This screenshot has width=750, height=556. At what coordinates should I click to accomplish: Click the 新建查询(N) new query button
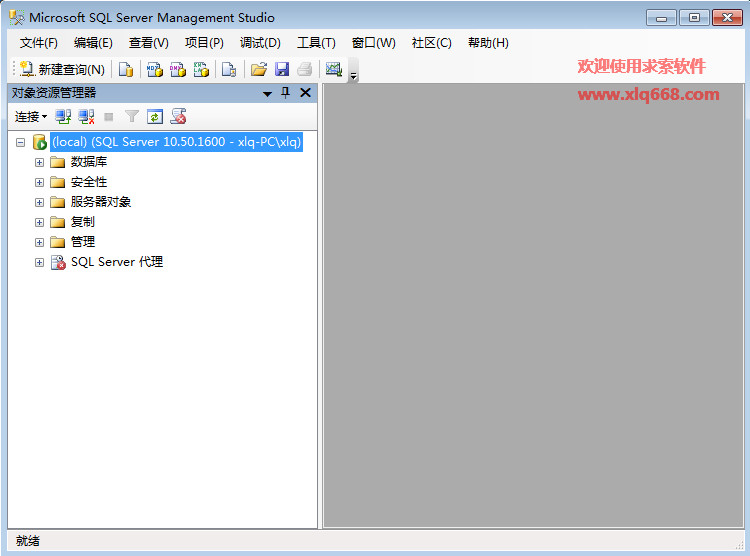tap(63, 69)
